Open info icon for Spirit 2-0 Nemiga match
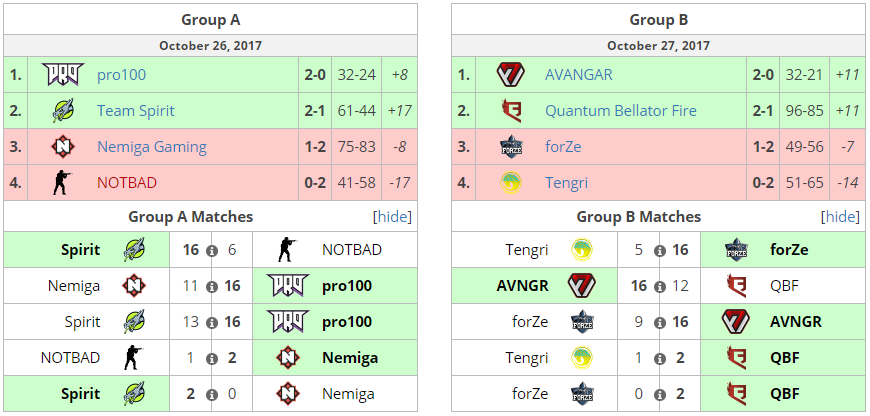Viewport: 870px width, 416px height. point(212,394)
